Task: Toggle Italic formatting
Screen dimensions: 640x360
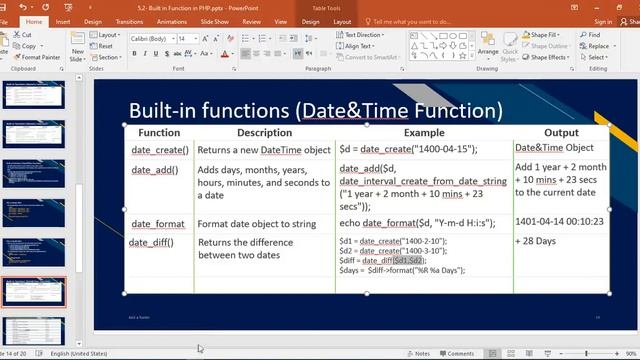Action: coord(145,53)
